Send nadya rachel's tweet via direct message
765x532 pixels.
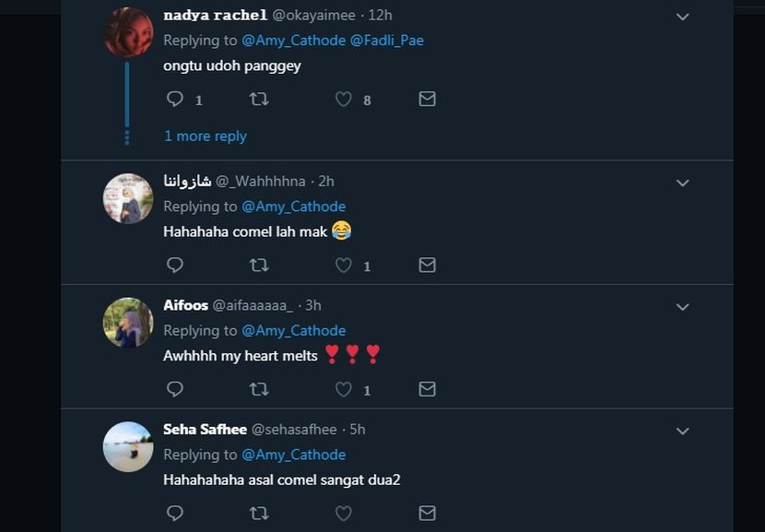click(427, 99)
